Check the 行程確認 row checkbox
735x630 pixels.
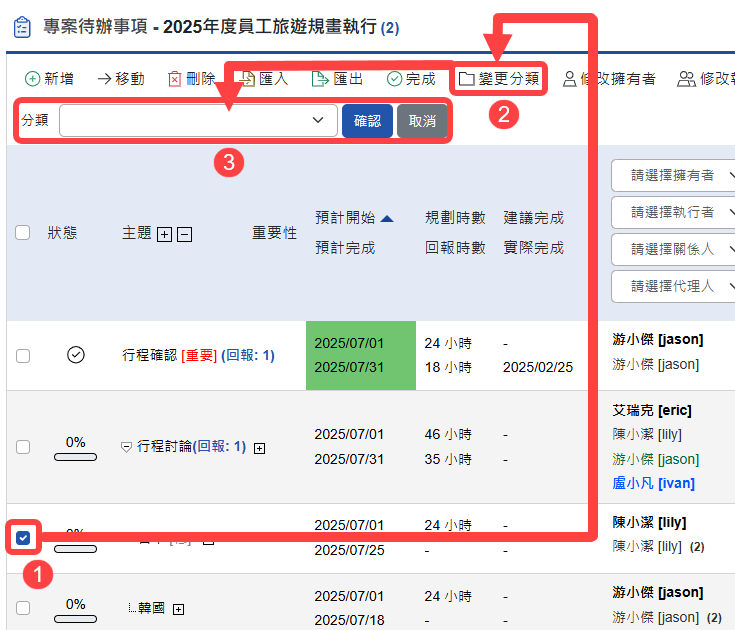click(23, 355)
